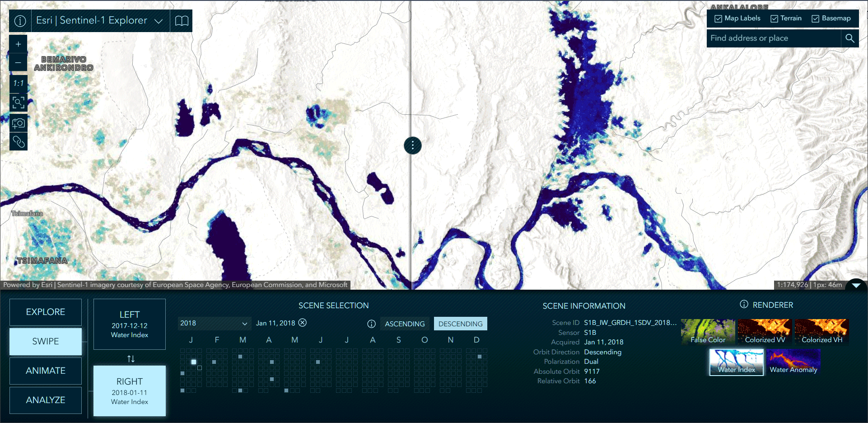Expand the Esri Sentinel-1 Explorer app dropdown
The image size is (868, 423).
point(159,21)
